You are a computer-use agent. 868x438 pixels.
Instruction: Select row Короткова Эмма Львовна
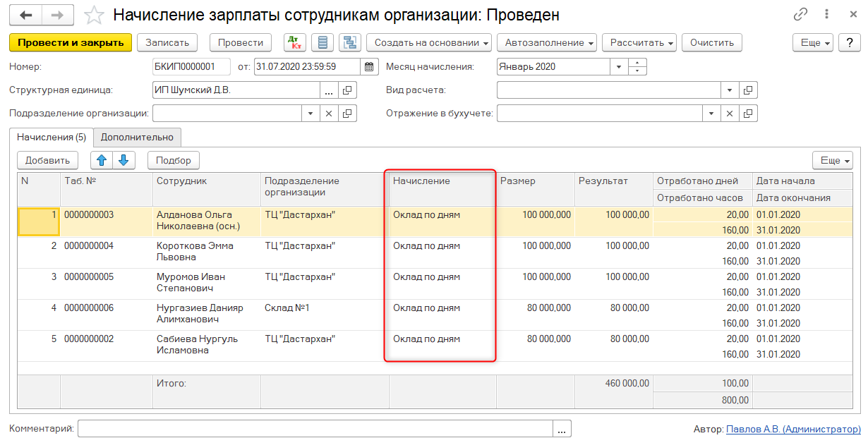click(x=435, y=253)
